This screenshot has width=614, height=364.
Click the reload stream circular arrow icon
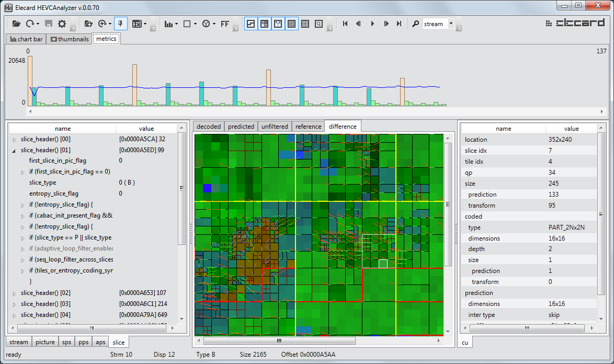click(30, 24)
